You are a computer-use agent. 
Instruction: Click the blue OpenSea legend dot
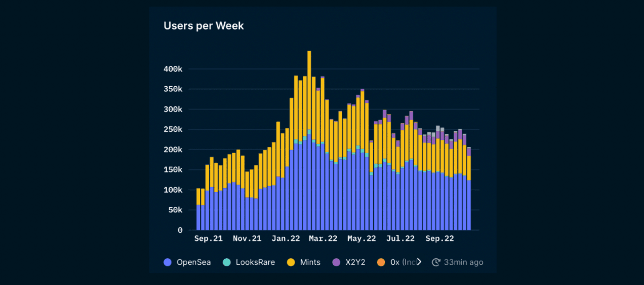tap(168, 262)
